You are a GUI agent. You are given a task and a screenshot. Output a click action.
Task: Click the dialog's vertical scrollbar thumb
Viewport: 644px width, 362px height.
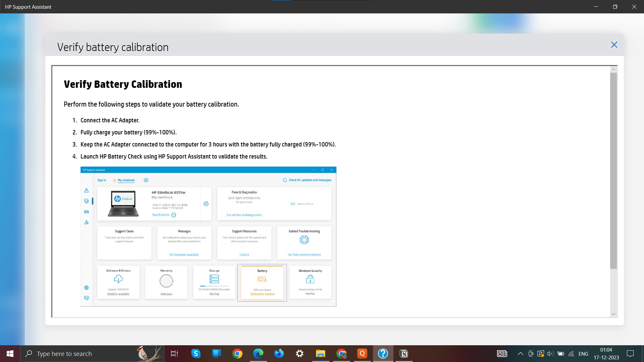[x=613, y=171]
